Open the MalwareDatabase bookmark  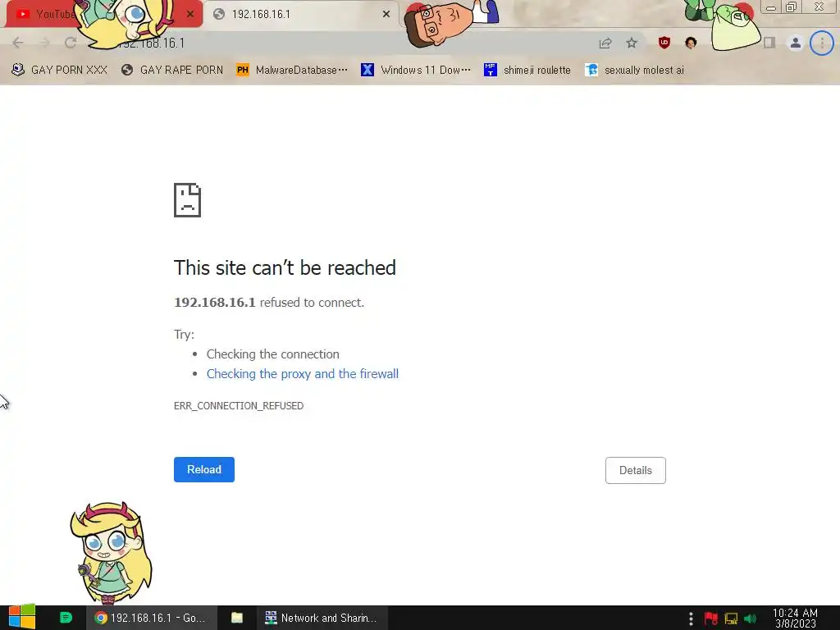(x=292, y=71)
